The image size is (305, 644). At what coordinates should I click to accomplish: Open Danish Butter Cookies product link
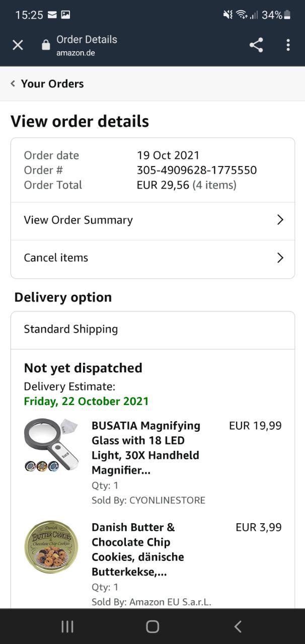click(x=138, y=549)
